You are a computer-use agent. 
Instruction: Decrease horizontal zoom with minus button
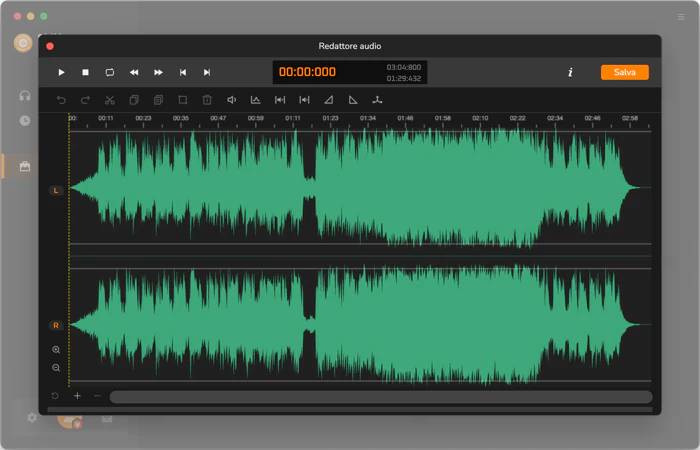[x=97, y=396]
